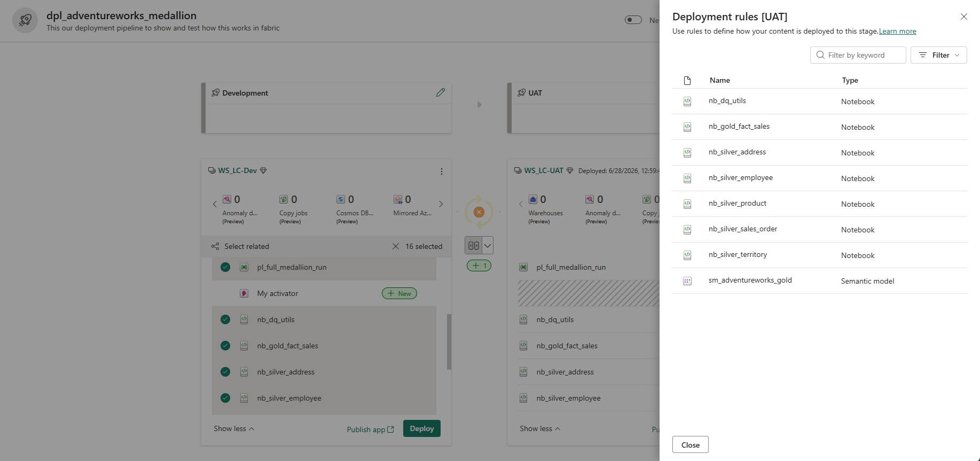The width and height of the screenshot is (980, 461).
Task: Open the WS_LC-Dev more options menu
Action: (442, 171)
